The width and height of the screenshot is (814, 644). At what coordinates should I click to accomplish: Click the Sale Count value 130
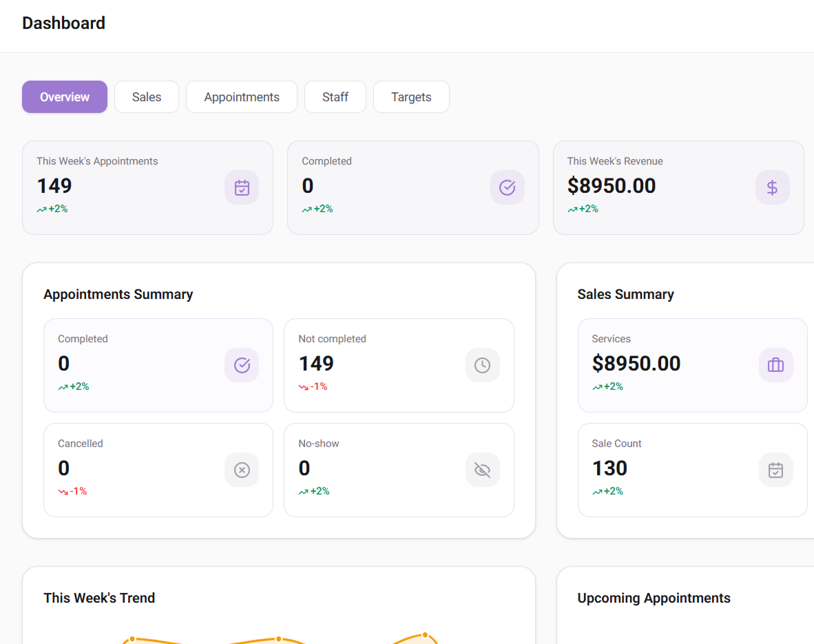610,468
